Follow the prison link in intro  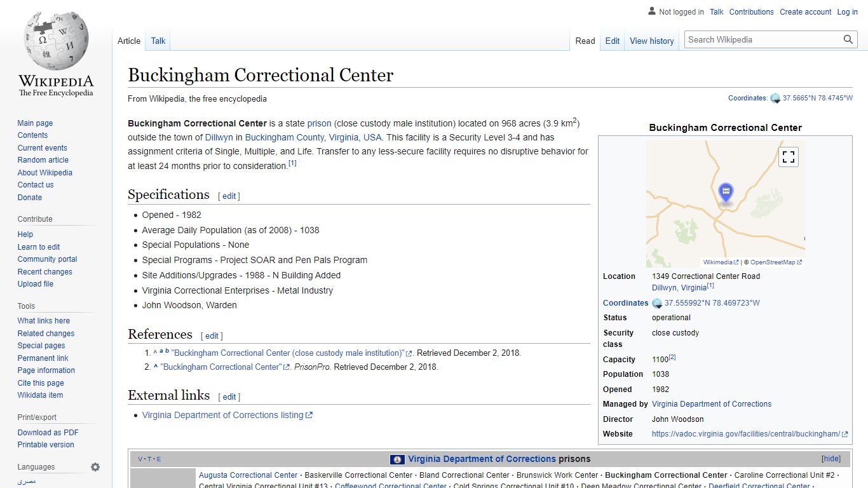[x=319, y=123]
